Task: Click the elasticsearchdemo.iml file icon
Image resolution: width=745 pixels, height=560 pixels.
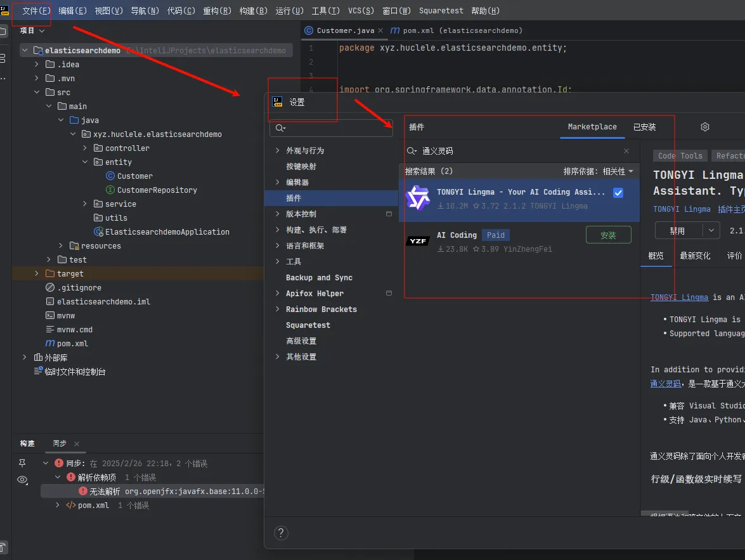Action: pyautogui.click(x=50, y=301)
